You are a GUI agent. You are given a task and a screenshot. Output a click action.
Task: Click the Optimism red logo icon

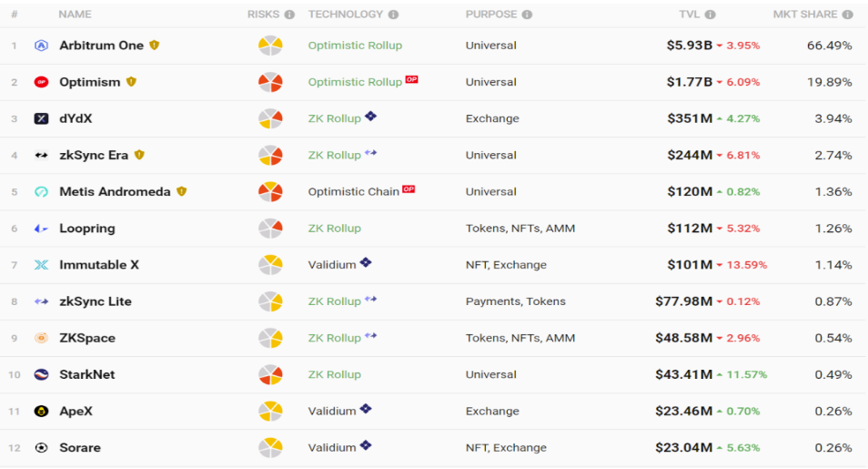coord(41,82)
